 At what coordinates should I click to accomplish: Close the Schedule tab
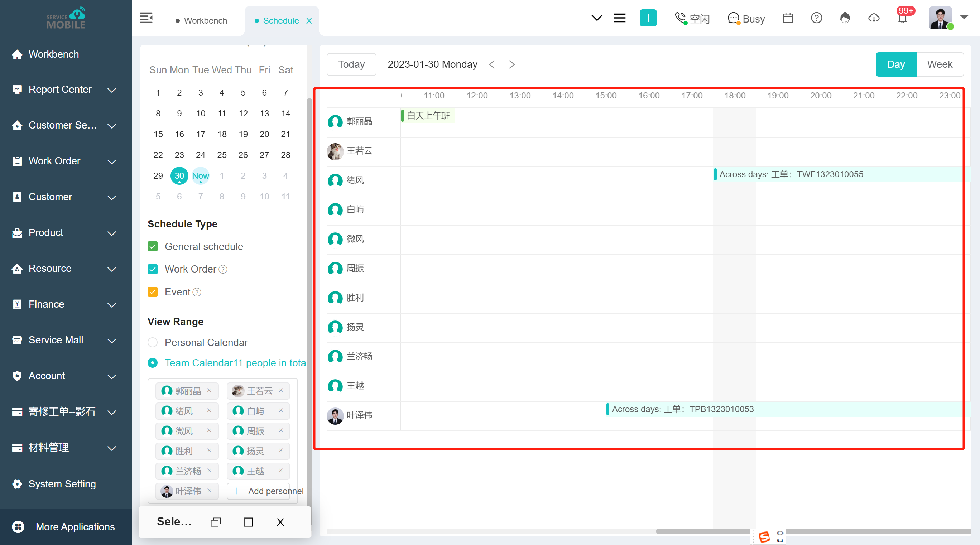point(309,21)
